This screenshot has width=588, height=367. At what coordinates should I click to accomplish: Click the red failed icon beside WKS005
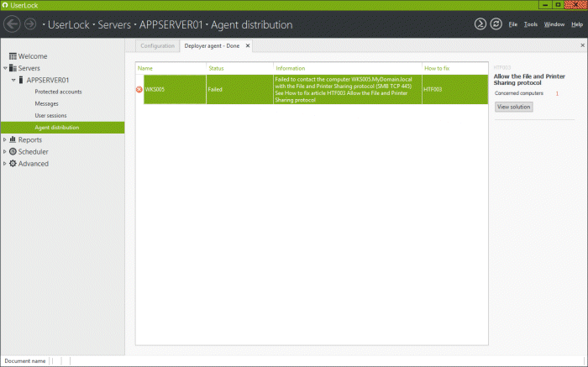point(139,89)
